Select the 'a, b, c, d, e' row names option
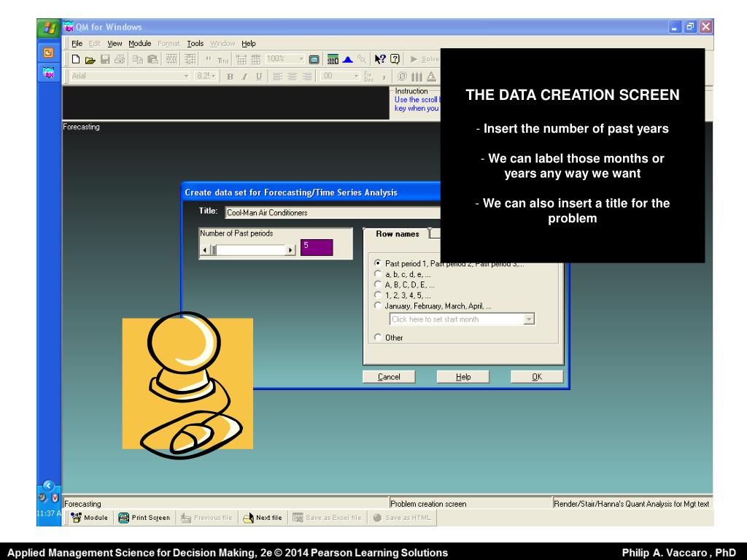This screenshot has width=747, height=560. point(378,273)
